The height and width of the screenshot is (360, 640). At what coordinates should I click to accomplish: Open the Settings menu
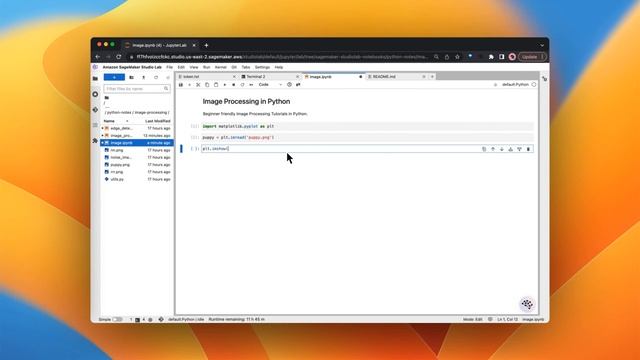pos(262,67)
